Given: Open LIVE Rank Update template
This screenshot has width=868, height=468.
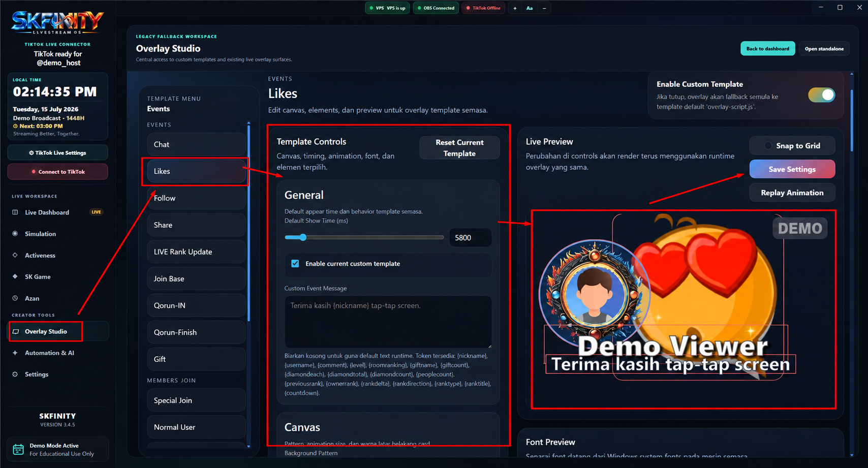Looking at the screenshot, I should point(196,252).
